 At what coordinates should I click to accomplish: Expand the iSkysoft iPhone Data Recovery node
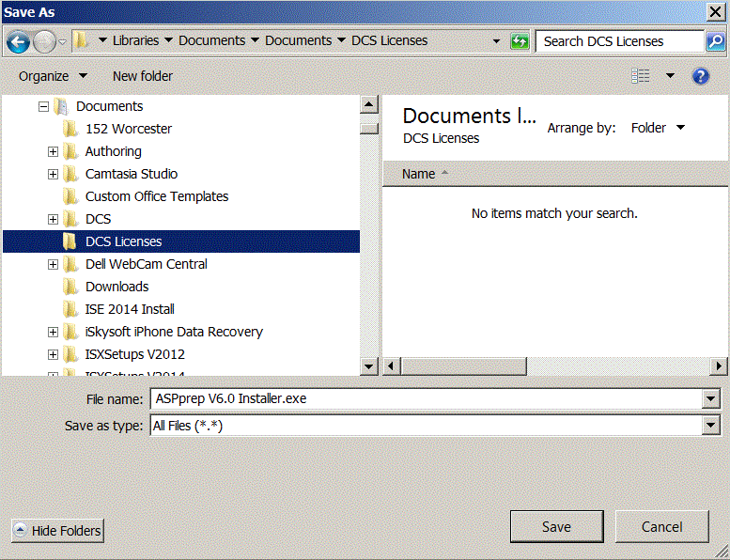pos(53,332)
